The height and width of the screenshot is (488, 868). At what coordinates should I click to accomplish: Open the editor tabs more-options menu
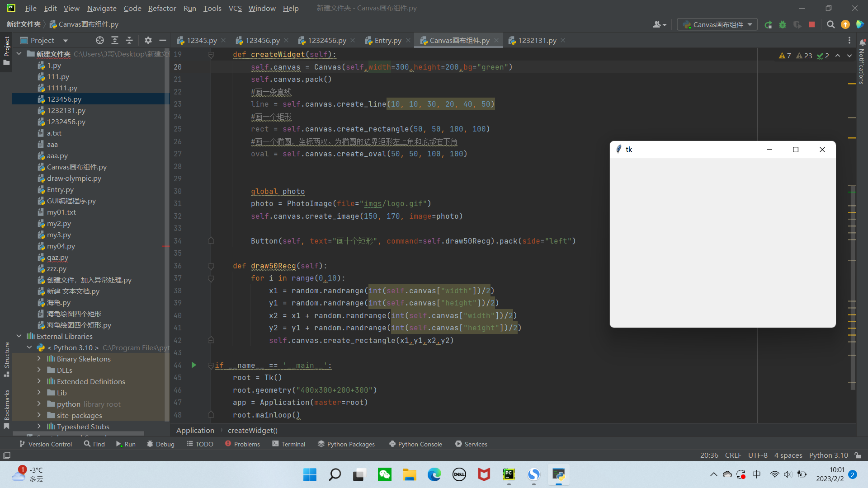pyautogui.click(x=849, y=41)
